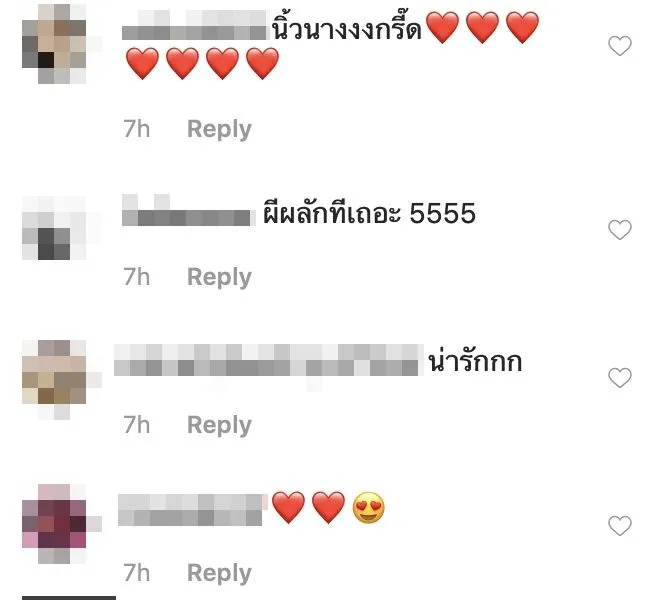Like the comment with heart-eyes emoji
Screen dimensions: 654x600
point(620,525)
